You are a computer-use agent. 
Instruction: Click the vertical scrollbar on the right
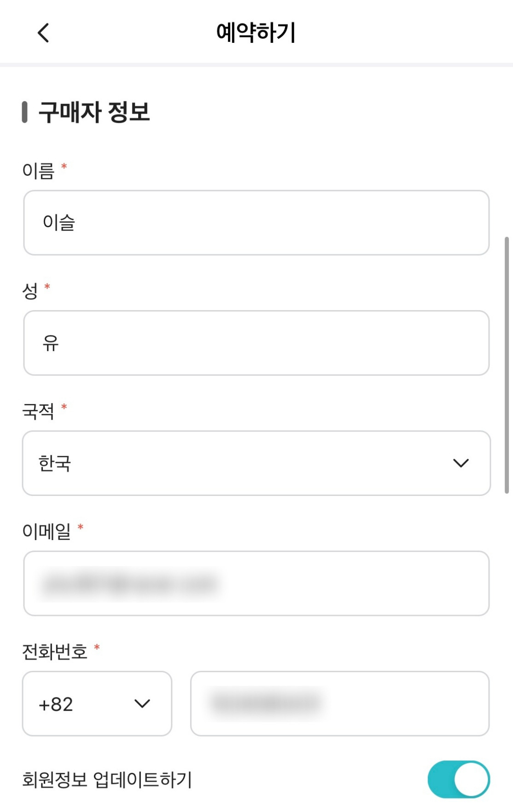(507, 364)
